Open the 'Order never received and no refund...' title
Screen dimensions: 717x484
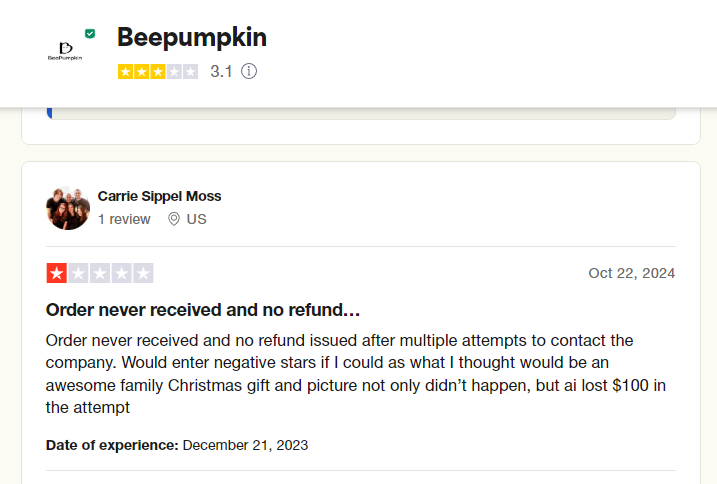203,310
